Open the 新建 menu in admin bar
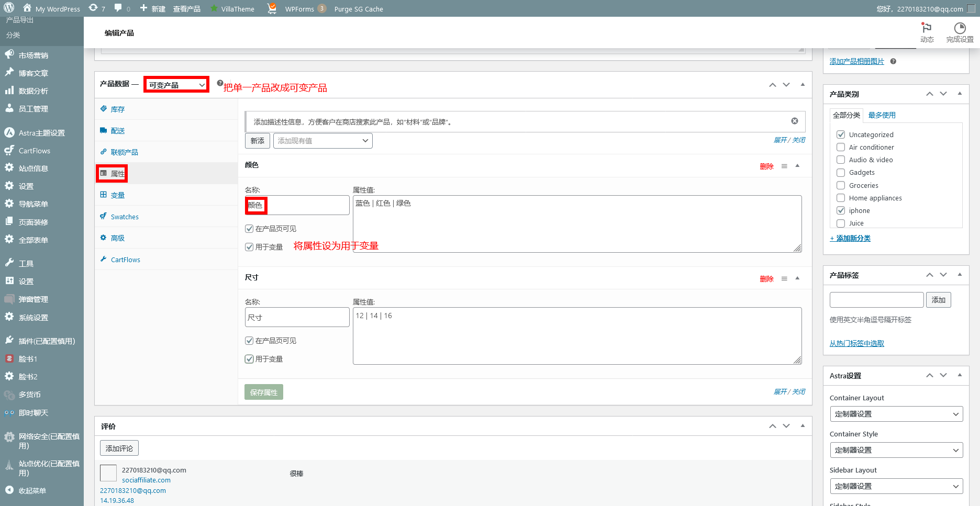Screen dimensions: 980x506 pos(152,8)
